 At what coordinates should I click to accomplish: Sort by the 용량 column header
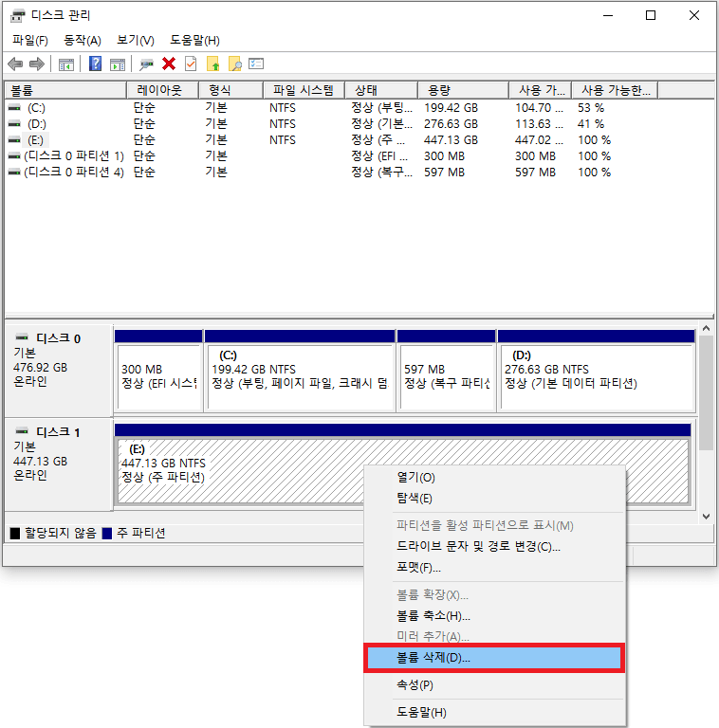pos(463,90)
